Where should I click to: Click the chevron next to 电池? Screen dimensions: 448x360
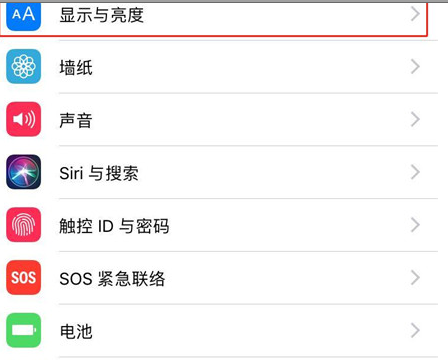[415, 330]
